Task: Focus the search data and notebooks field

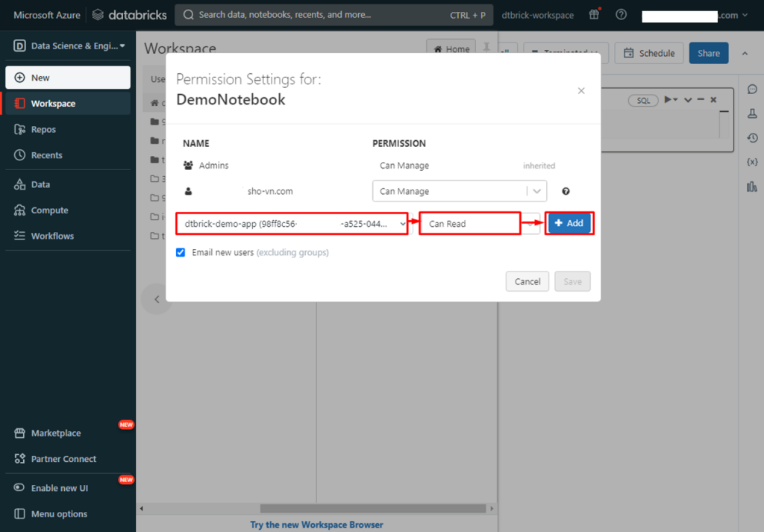Action: tap(334, 15)
